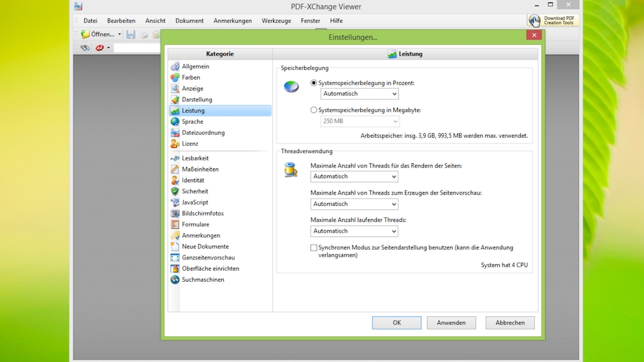Open the Farben category icon
644x362 pixels.
click(175, 78)
